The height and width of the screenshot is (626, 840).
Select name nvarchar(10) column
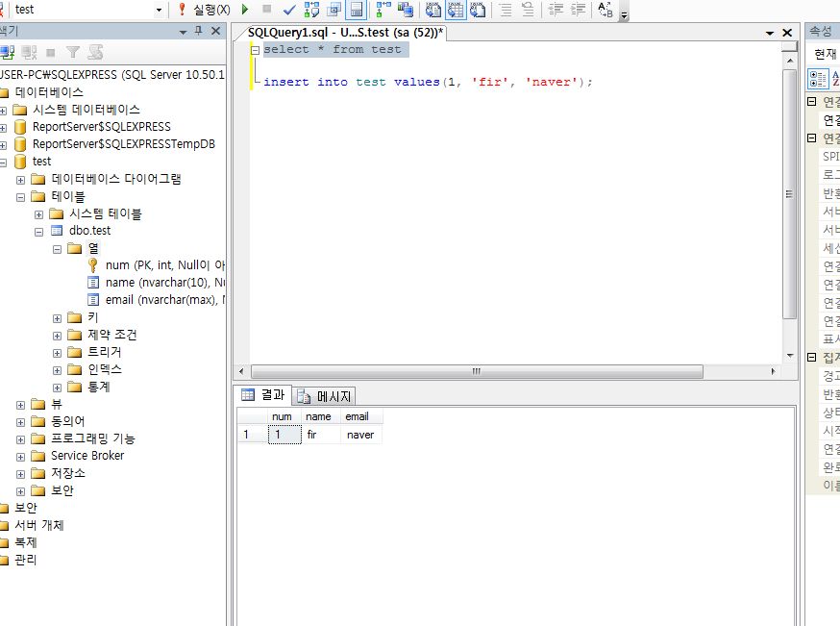pos(165,283)
